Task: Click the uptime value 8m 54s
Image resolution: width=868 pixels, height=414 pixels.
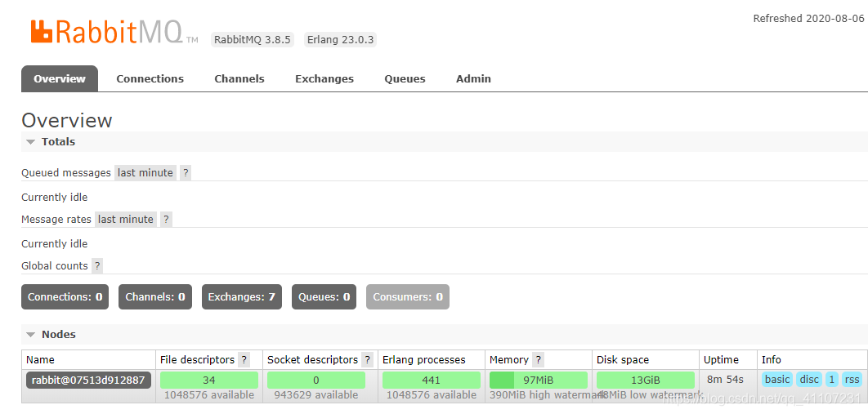Action: pos(723,380)
